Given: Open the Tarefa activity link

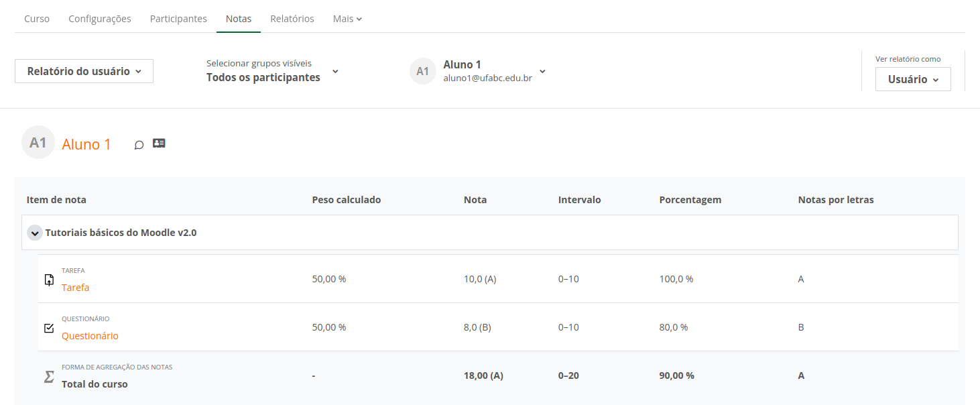Looking at the screenshot, I should click(75, 287).
